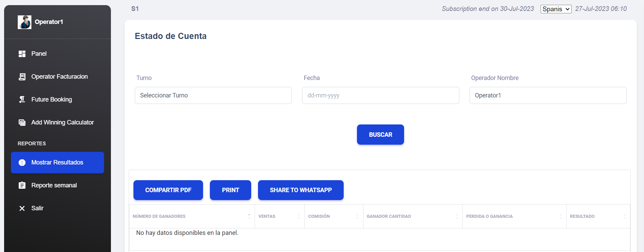Image resolution: width=644 pixels, height=252 pixels.
Task: Expand the Seleccionar Turno dropdown
Action: (213, 95)
